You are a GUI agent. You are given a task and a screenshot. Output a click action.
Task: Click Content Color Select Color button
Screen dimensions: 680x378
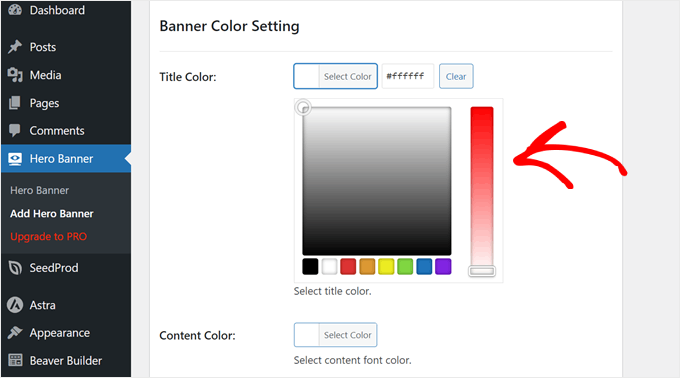pyautogui.click(x=335, y=335)
